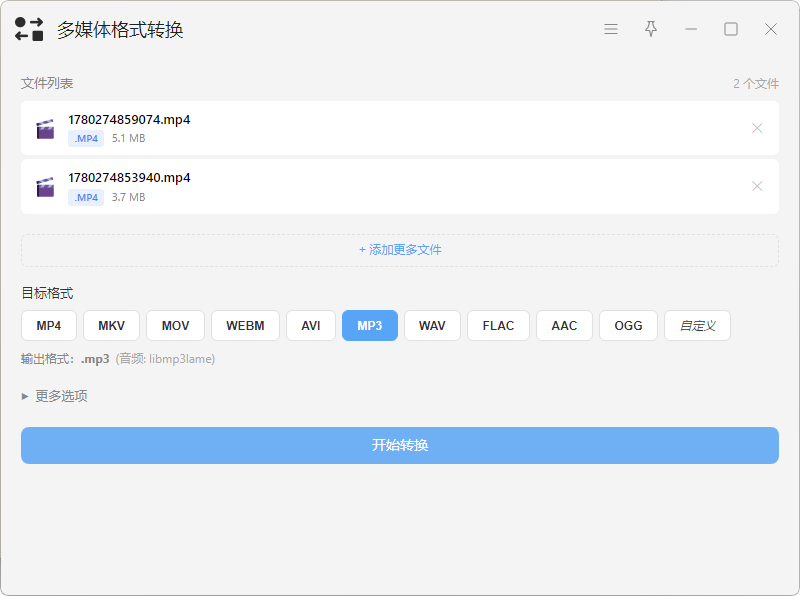Click .MP4 tag of the 3.7 MB file
The height and width of the screenshot is (596, 800).
(86, 197)
